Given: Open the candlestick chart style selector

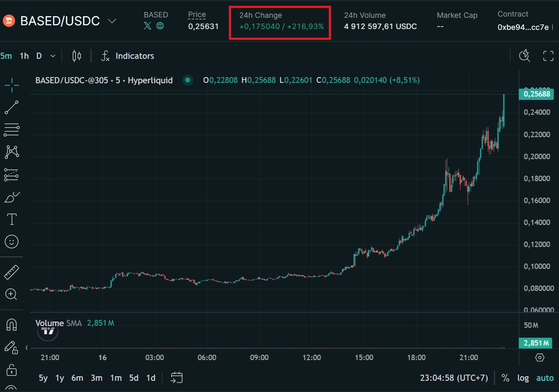Looking at the screenshot, I should tap(77, 56).
